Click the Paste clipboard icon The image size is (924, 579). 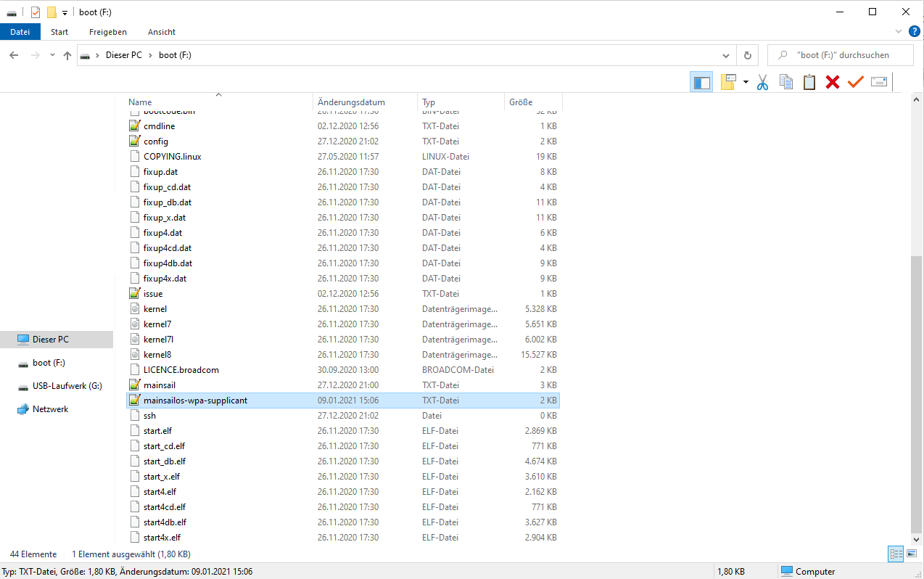[809, 82]
